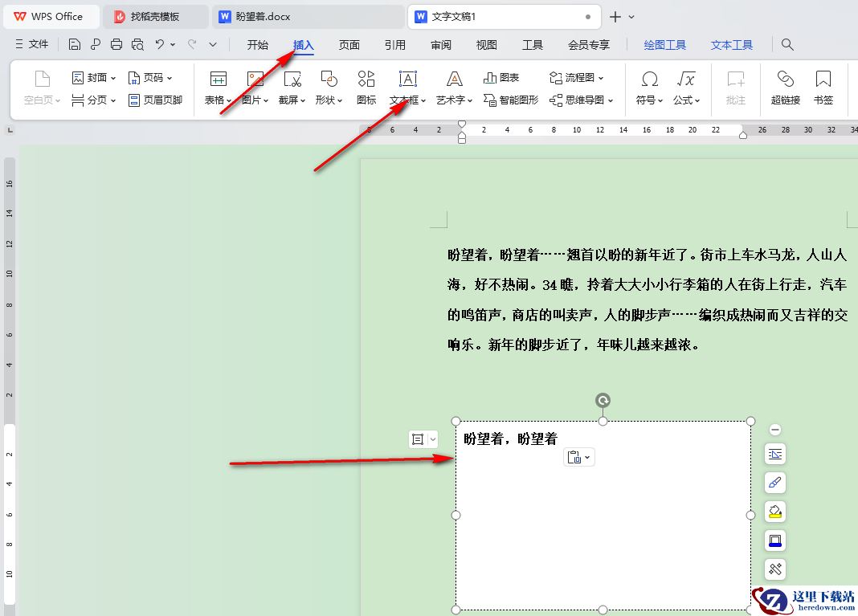858x616 pixels.
Task: Click the 公式 formula icon
Action: (685, 79)
